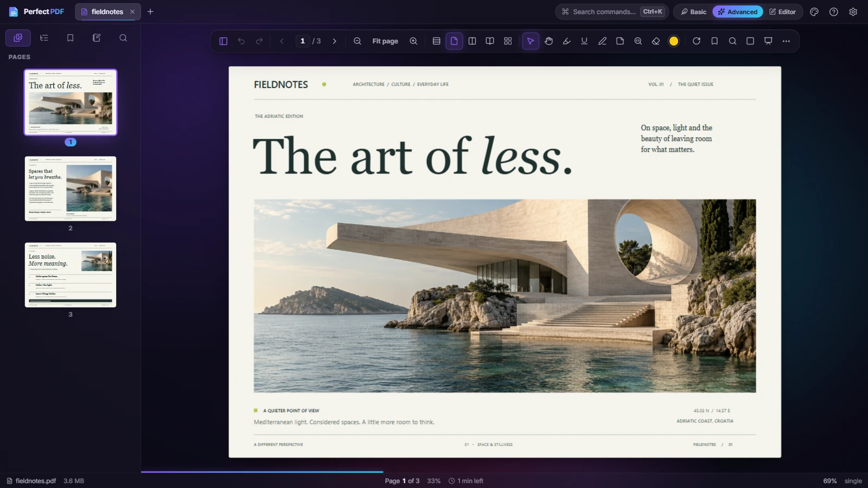Click the zoom out magnifier icon
Image resolution: width=868 pixels, height=488 pixels.
pyautogui.click(x=358, y=41)
